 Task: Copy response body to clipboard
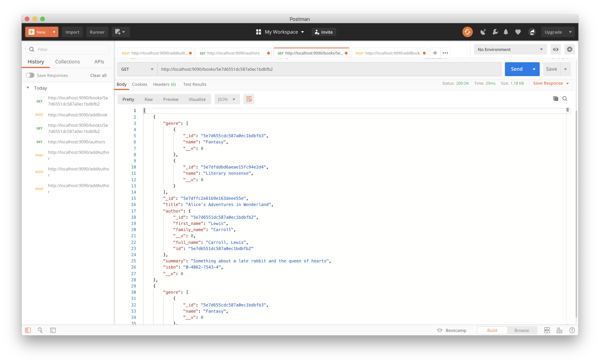(555, 99)
